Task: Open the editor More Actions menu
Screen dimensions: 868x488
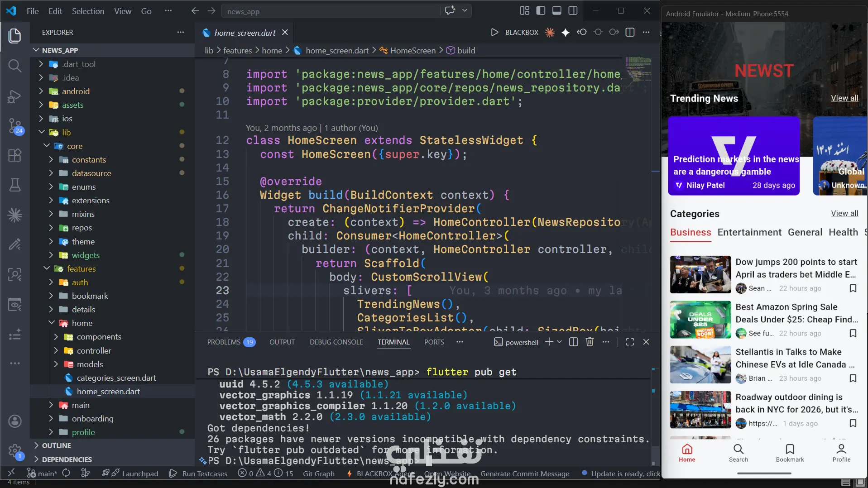Action: [x=646, y=32]
